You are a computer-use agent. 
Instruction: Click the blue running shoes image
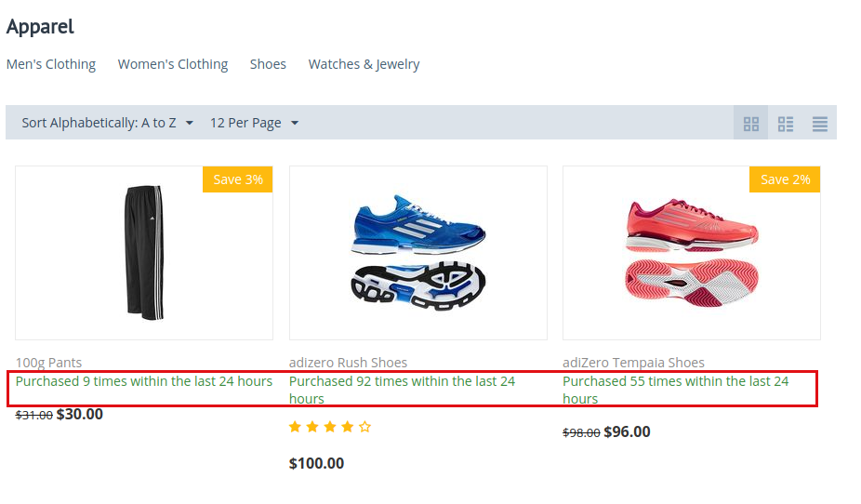(418, 253)
